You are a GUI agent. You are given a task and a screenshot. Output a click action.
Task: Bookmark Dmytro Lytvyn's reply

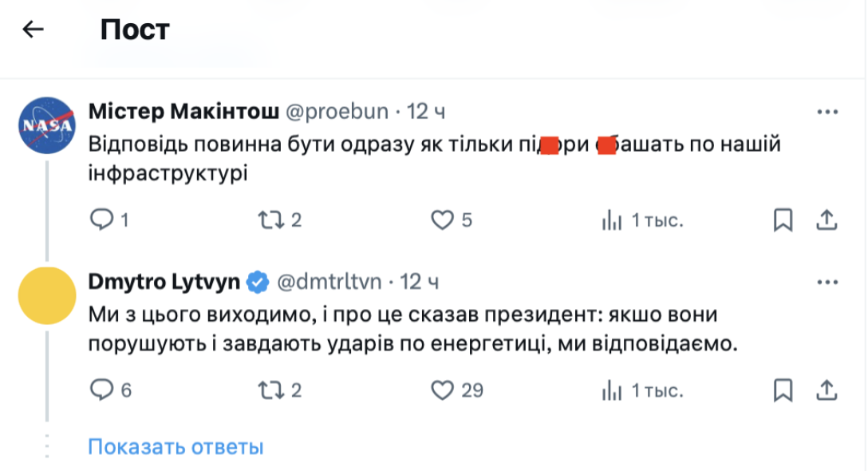(x=783, y=390)
